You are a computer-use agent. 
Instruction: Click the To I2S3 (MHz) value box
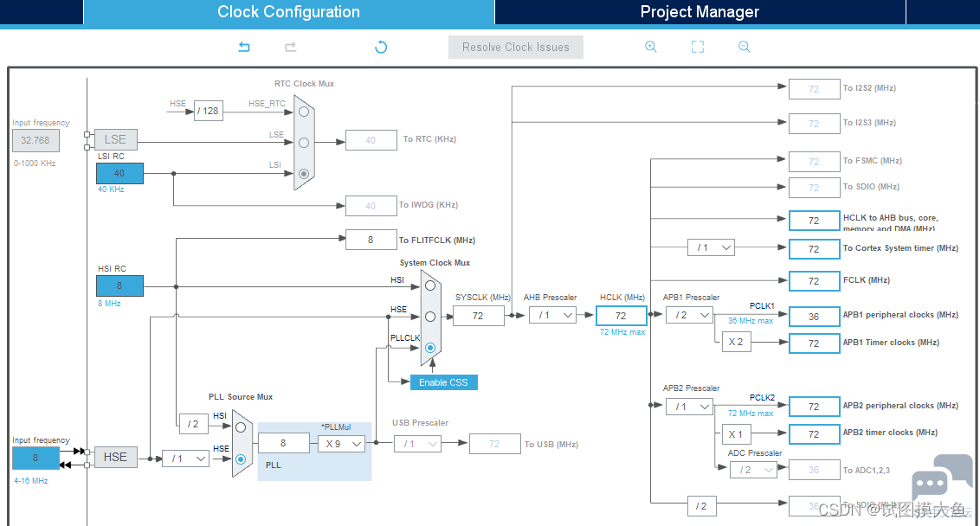815,124
